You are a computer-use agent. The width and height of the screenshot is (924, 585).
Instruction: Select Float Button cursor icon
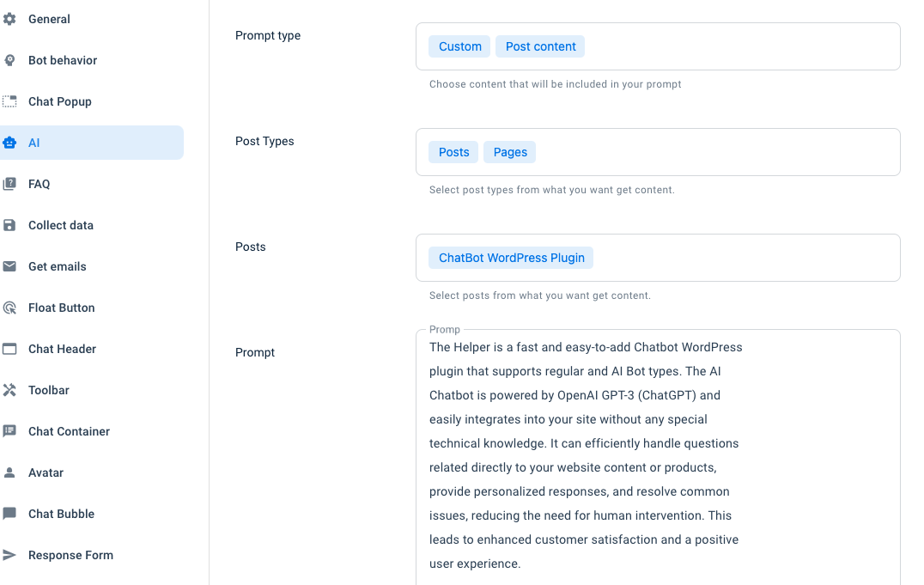point(9,308)
